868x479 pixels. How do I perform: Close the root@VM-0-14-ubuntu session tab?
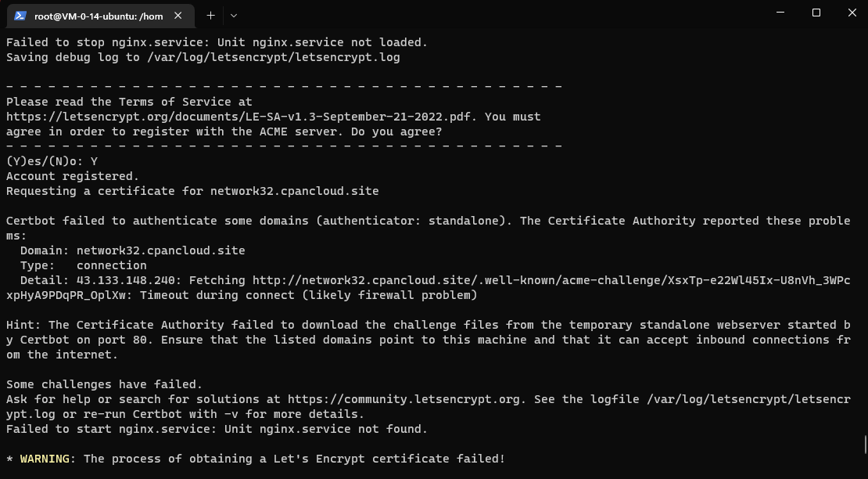176,15
